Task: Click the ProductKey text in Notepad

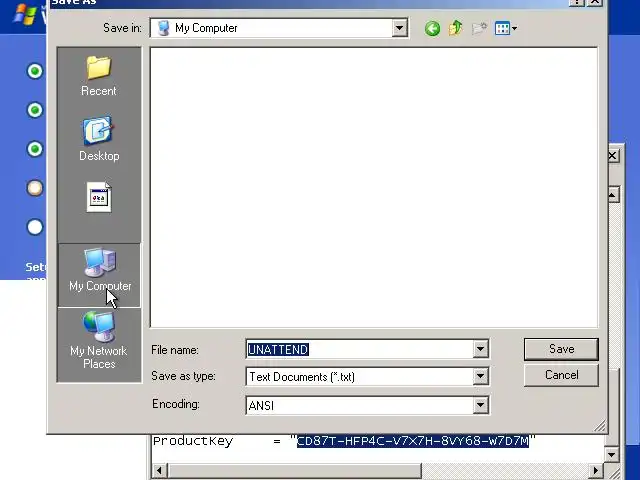Action: (x=193, y=441)
